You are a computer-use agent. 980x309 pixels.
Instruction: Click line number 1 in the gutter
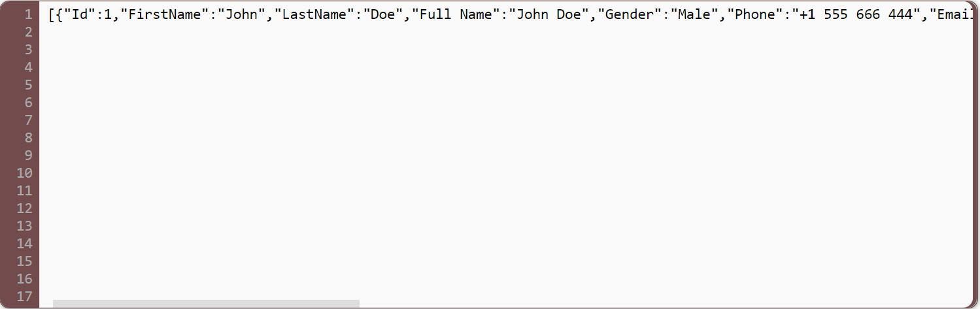pos(28,14)
